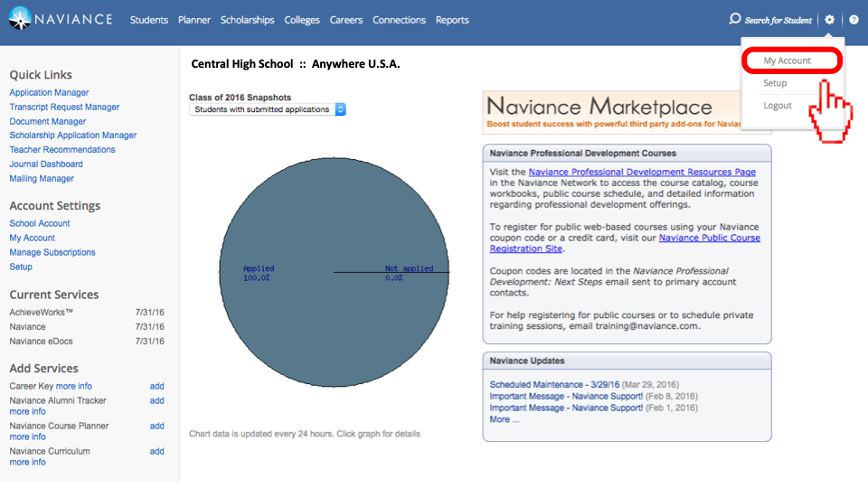This screenshot has width=868, height=488.
Task: Click the Naviance logo icon
Action: (x=20, y=18)
